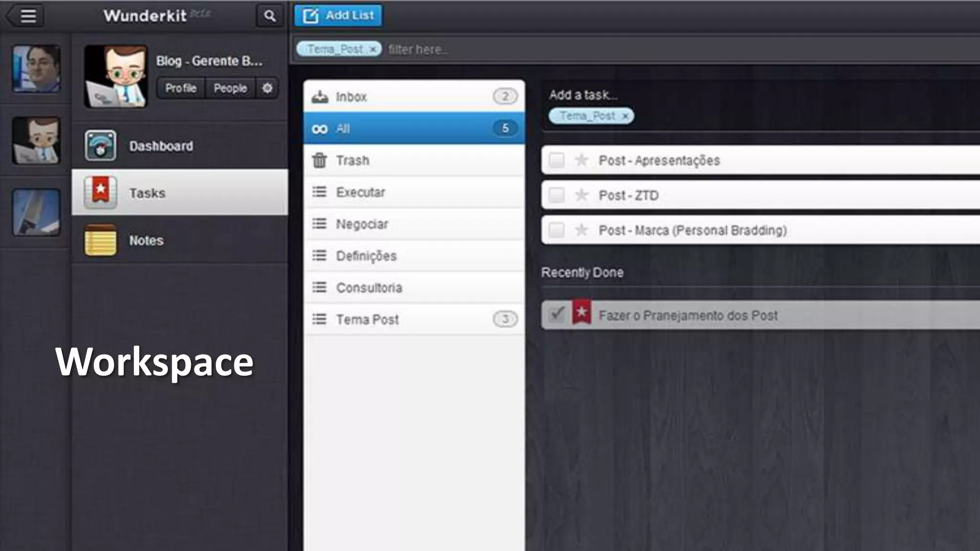Click the search magnifier icon
Image resolution: width=980 pixels, height=551 pixels.
pos(270,16)
